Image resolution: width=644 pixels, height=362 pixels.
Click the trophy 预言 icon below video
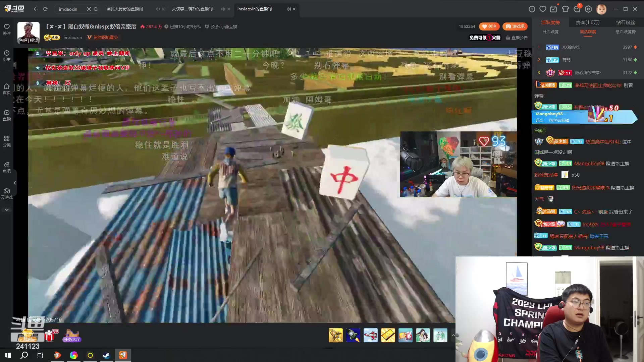(28, 335)
